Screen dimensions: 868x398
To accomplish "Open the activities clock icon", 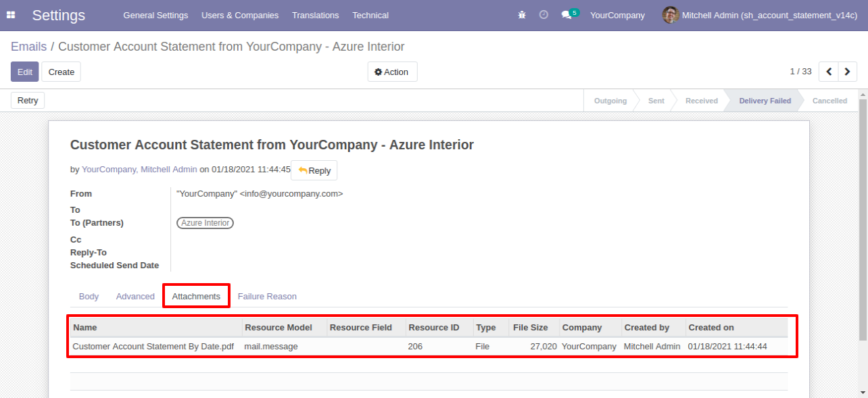I will [544, 15].
